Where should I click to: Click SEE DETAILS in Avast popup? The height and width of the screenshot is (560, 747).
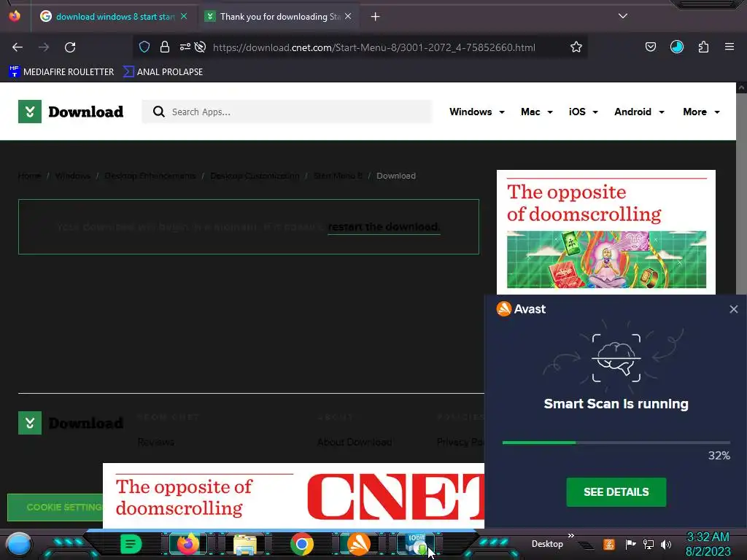pos(616,492)
